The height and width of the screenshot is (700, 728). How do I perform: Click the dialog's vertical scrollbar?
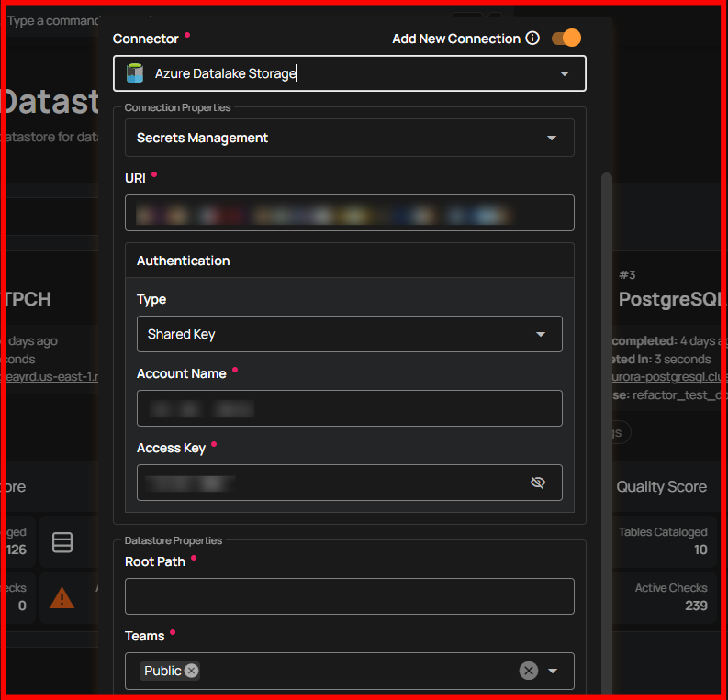(606, 367)
